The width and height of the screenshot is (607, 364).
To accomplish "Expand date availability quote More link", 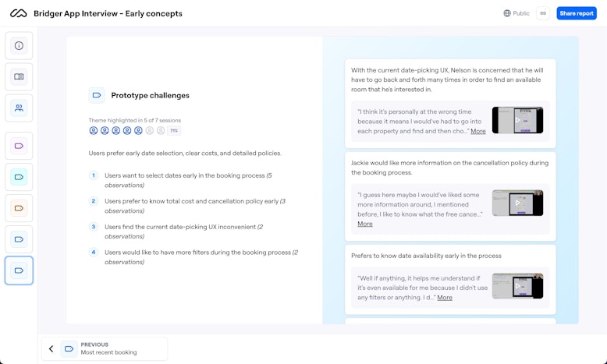I will click(445, 297).
